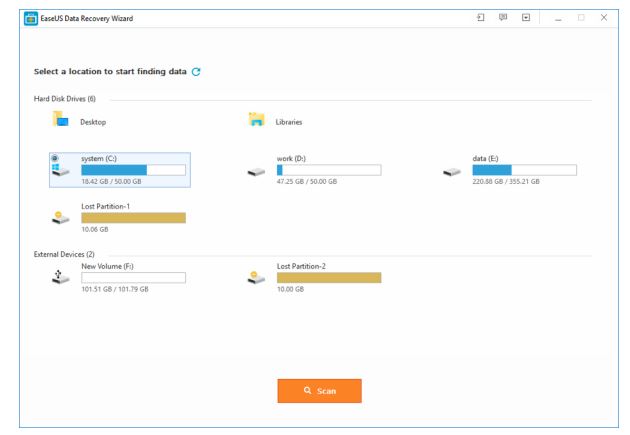
Task: Click the 'New Volume (F:)' label
Action: click(x=107, y=266)
